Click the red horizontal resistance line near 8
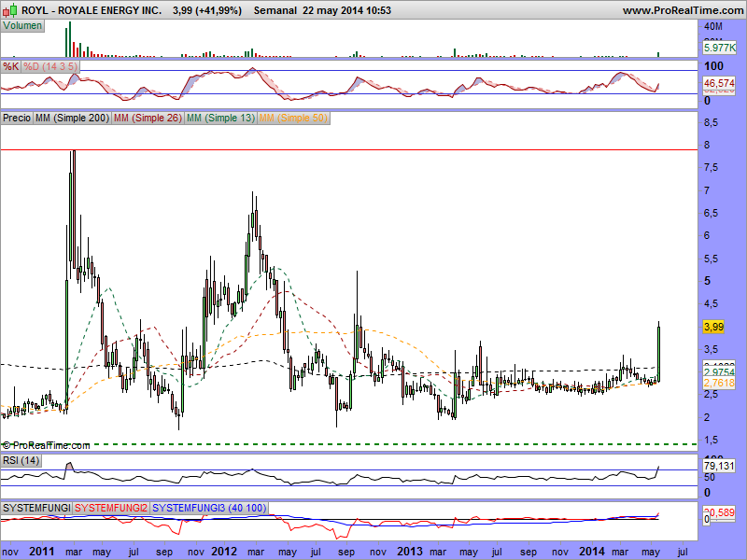The width and height of the screenshot is (747, 560). click(x=348, y=150)
